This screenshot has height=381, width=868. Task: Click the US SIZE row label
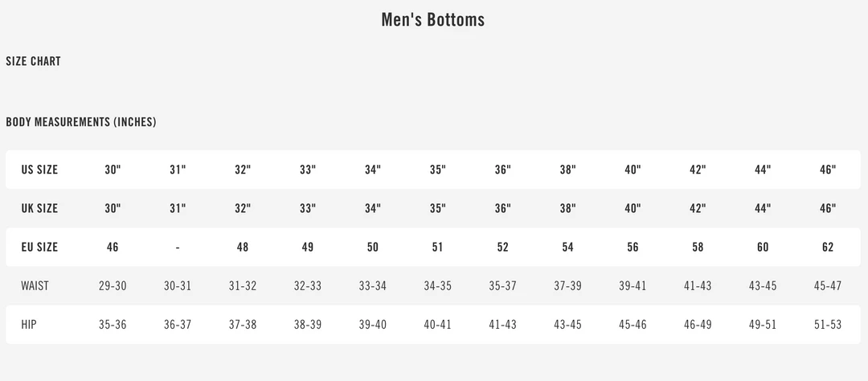39,170
